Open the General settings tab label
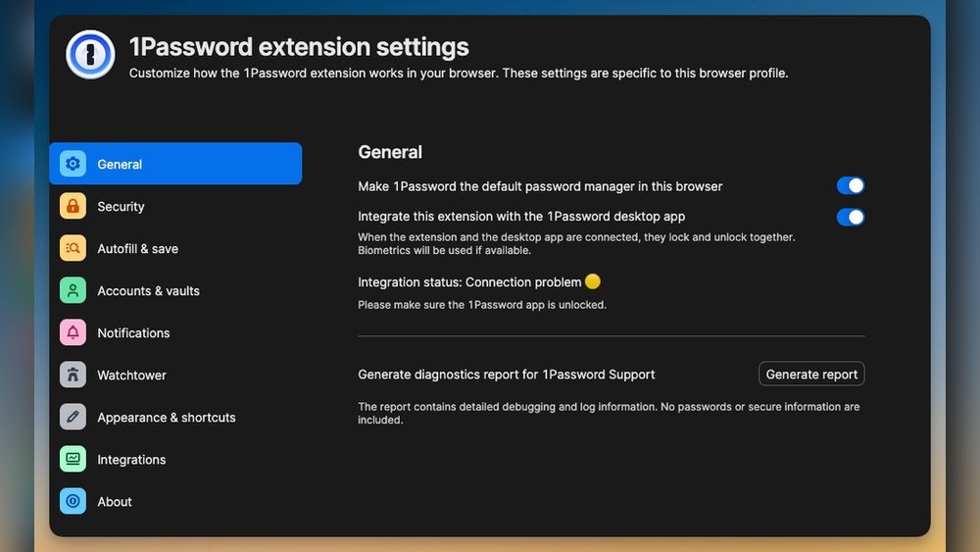 coord(120,165)
